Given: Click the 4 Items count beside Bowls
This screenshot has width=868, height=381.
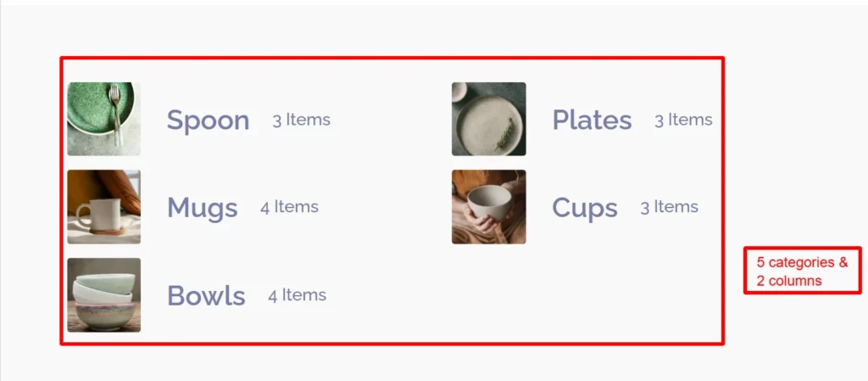Looking at the screenshot, I should [x=297, y=295].
